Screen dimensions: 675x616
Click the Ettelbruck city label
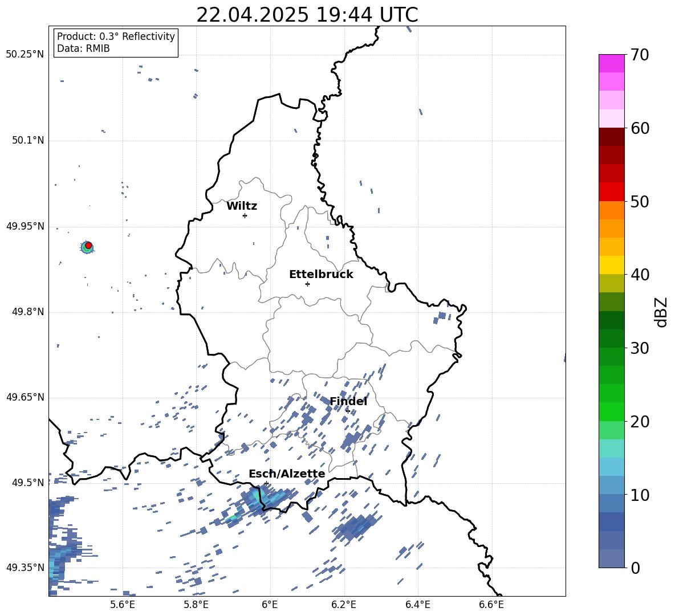[x=321, y=275]
